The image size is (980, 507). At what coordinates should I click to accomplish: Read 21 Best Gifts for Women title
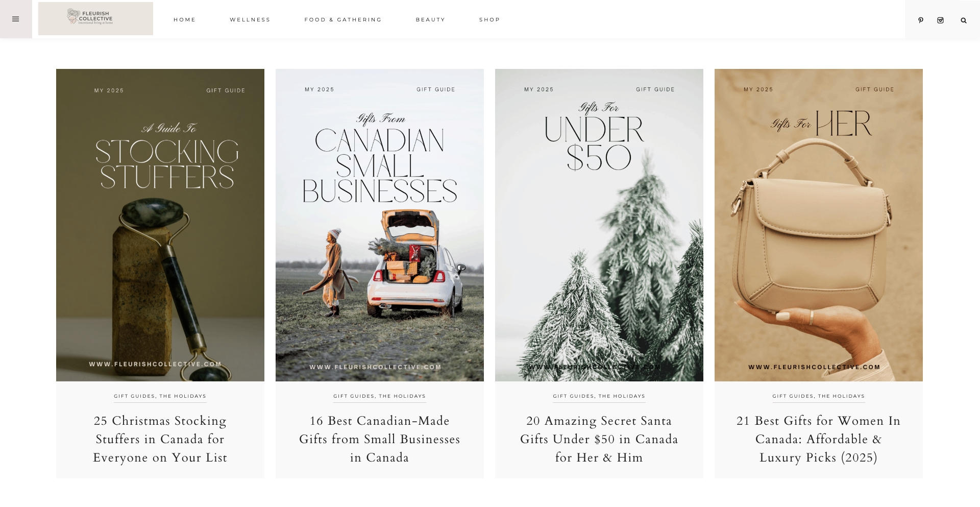coord(819,439)
